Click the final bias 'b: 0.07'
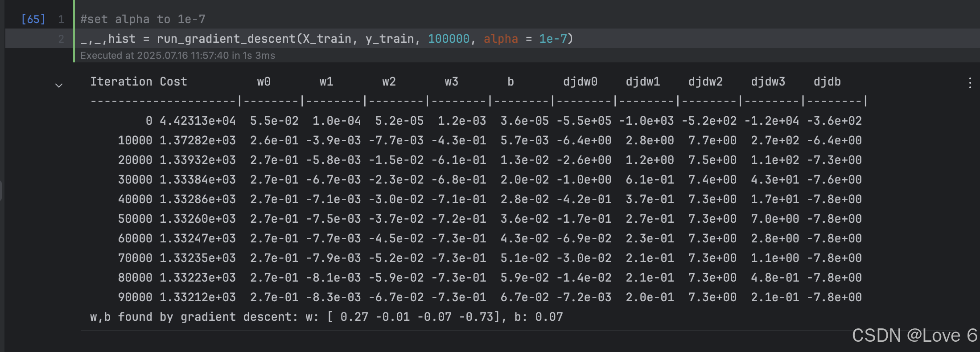This screenshot has height=352, width=980. click(x=539, y=317)
